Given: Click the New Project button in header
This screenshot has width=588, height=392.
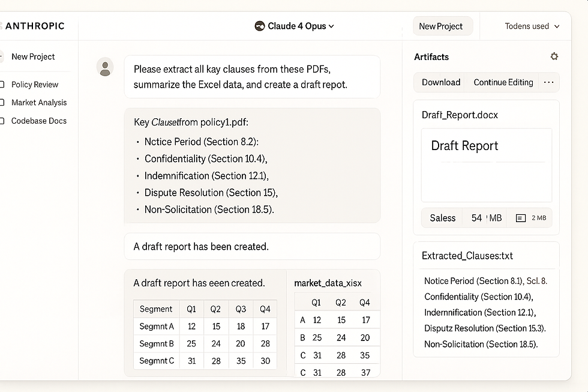Looking at the screenshot, I should pyautogui.click(x=443, y=26).
